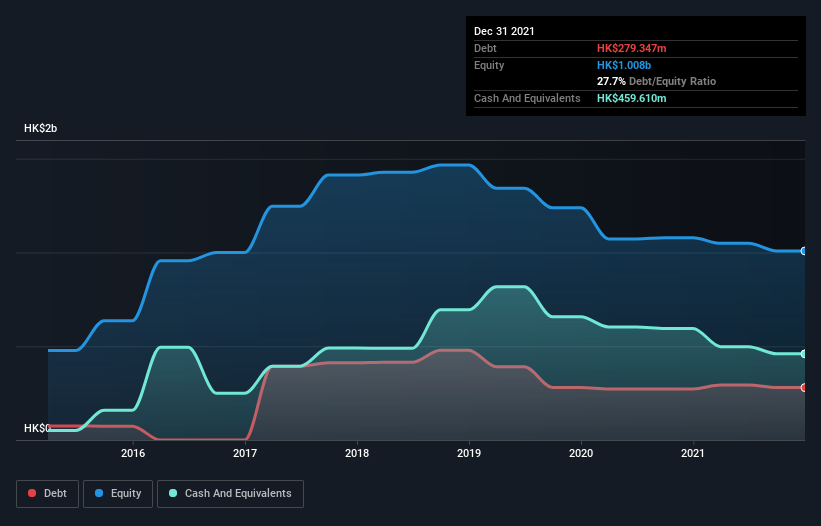Click the Dec 31 2021 tooltip date
This screenshot has width=821, height=526.
[x=504, y=31]
